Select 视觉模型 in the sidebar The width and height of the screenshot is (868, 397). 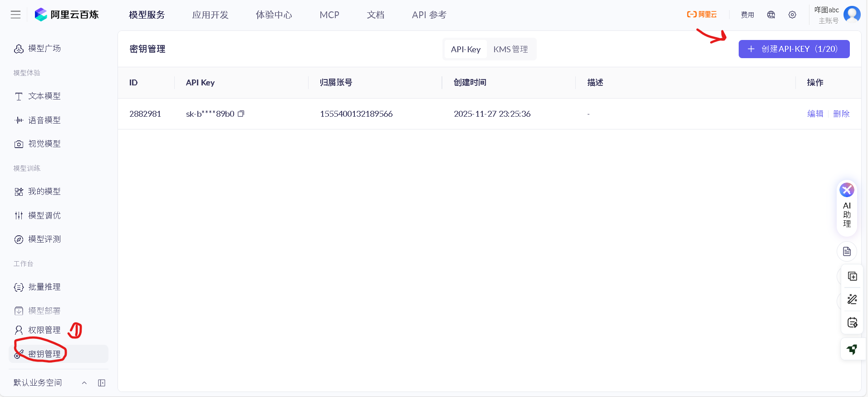tap(44, 144)
